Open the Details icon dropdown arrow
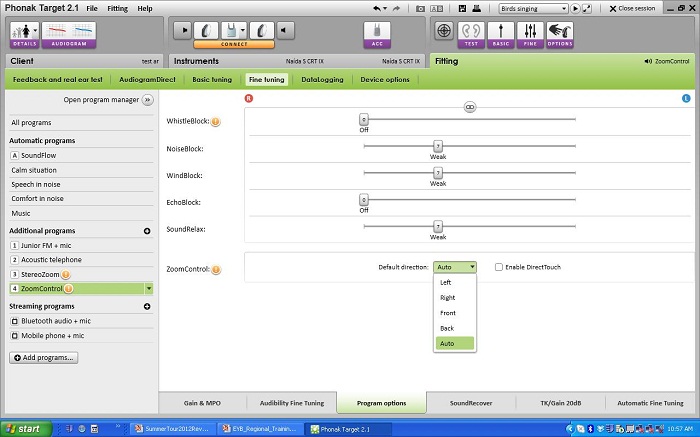 (35, 30)
